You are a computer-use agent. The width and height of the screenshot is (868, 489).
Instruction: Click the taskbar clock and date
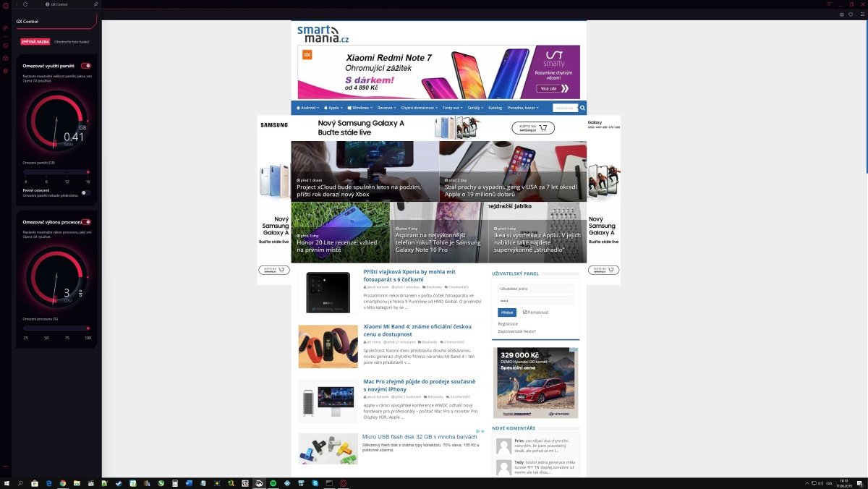pyautogui.click(x=843, y=482)
